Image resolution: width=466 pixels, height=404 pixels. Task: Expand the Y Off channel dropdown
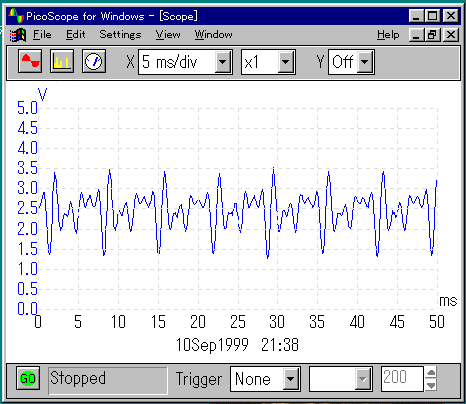[365, 62]
